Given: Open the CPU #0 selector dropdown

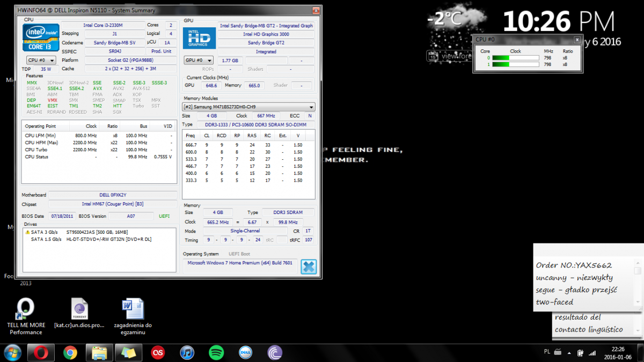Looking at the screenshot, I should [41, 60].
